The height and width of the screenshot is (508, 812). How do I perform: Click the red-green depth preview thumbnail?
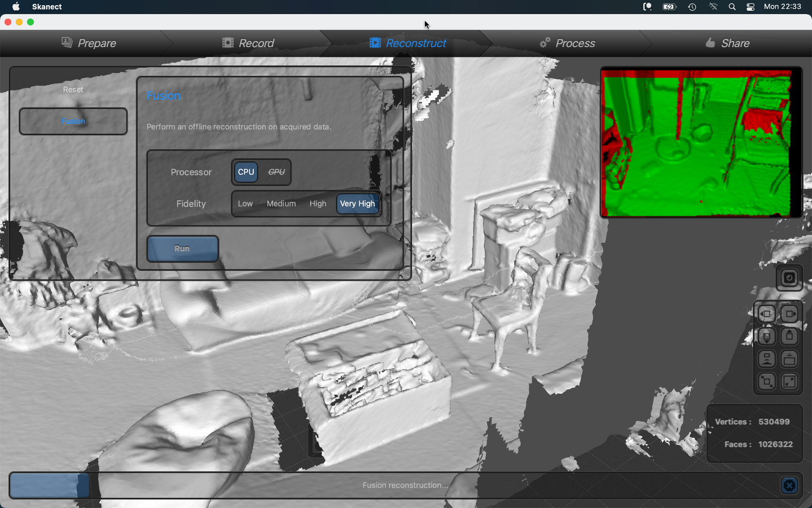coord(701,143)
